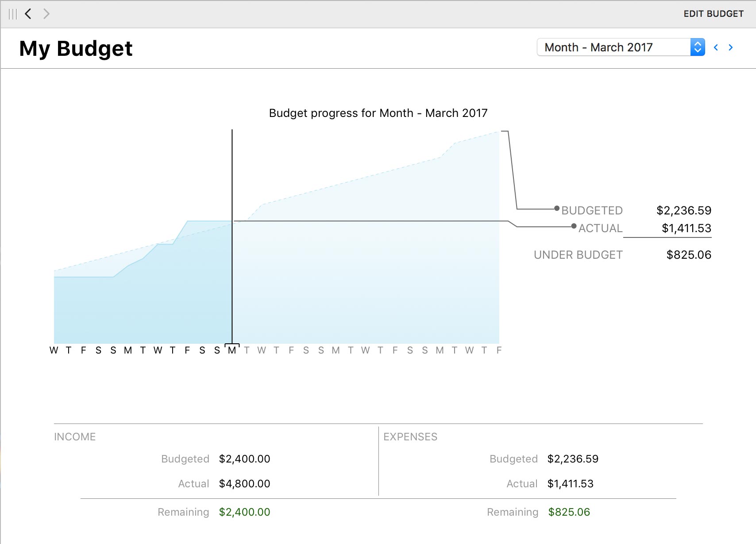Click the Actual legend dot in chart

pos(574,226)
